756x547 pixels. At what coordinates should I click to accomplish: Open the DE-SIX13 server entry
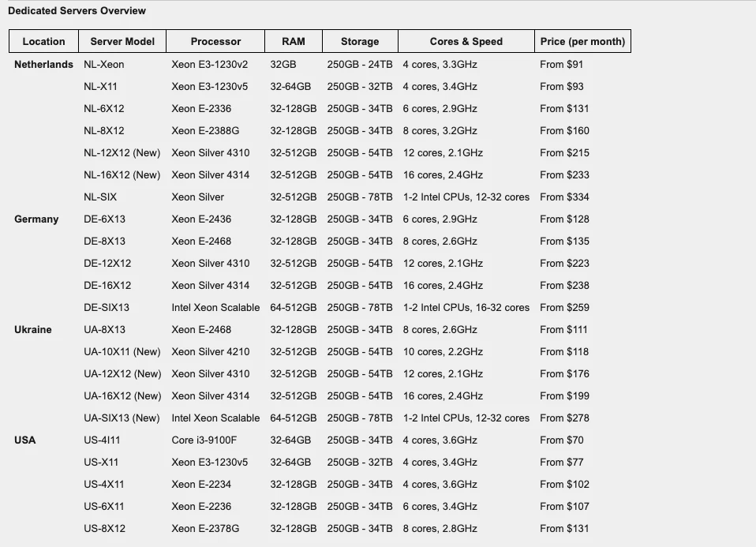(107, 308)
